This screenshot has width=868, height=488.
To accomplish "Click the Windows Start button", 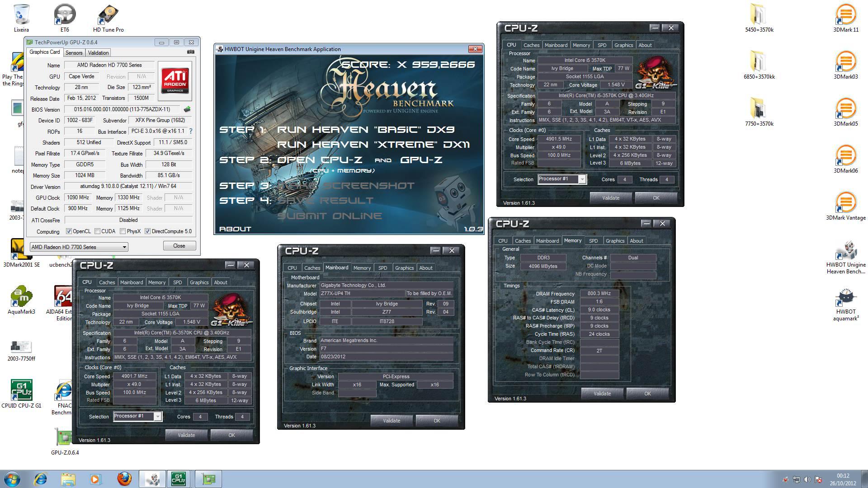I will click(x=12, y=479).
